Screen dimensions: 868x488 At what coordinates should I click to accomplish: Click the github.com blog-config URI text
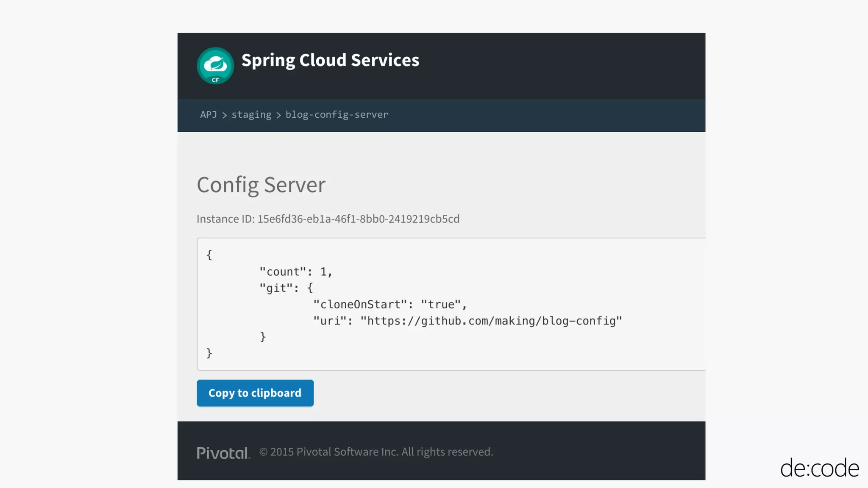coord(491,321)
